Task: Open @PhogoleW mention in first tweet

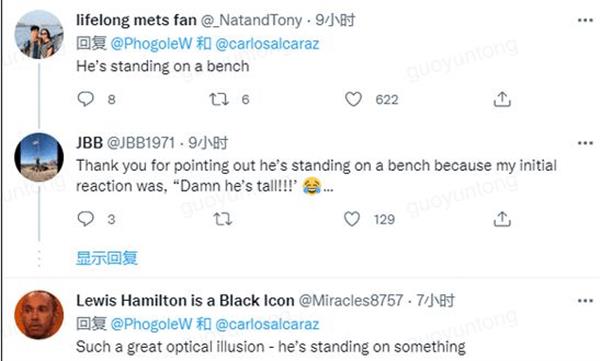Action: [x=151, y=44]
